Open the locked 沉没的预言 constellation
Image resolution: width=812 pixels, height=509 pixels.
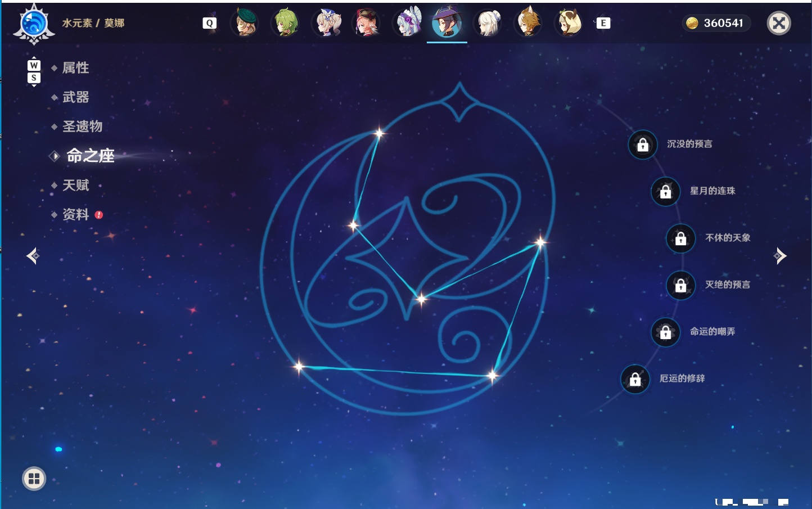(x=643, y=145)
